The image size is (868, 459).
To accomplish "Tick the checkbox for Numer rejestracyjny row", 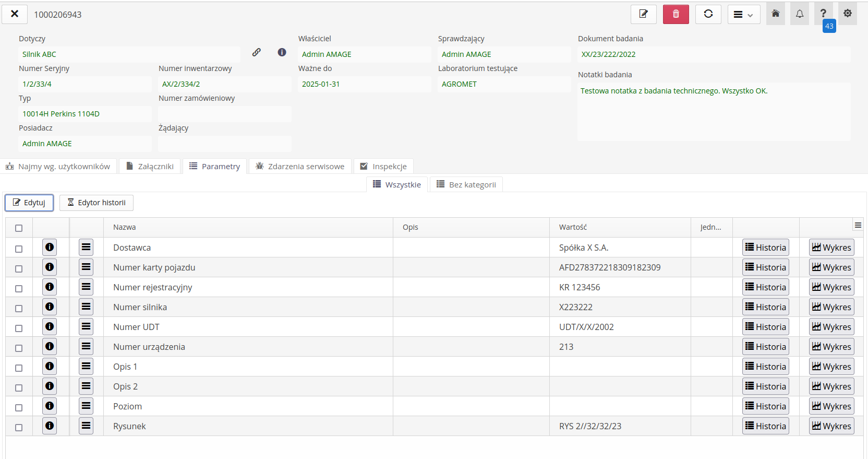I will [19, 288].
